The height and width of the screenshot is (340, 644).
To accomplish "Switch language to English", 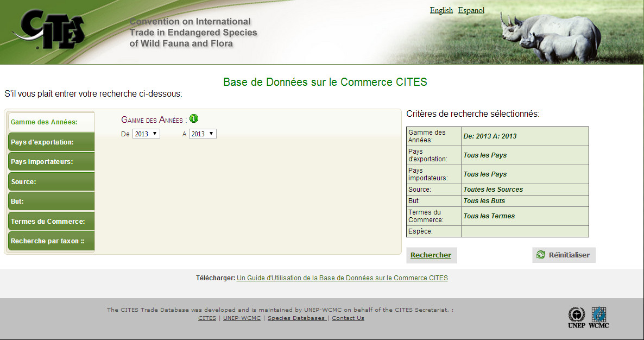I will (x=441, y=10).
